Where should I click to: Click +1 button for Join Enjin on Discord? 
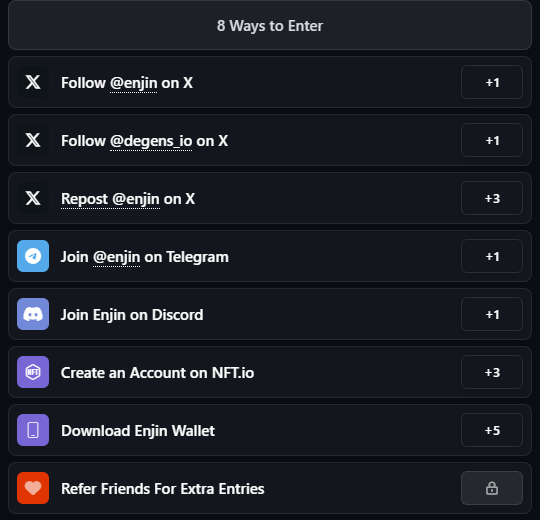pos(492,314)
